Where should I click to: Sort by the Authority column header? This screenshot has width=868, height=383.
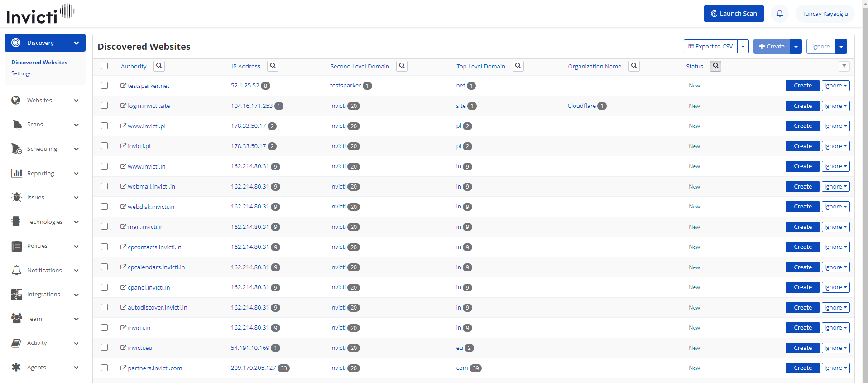(134, 66)
